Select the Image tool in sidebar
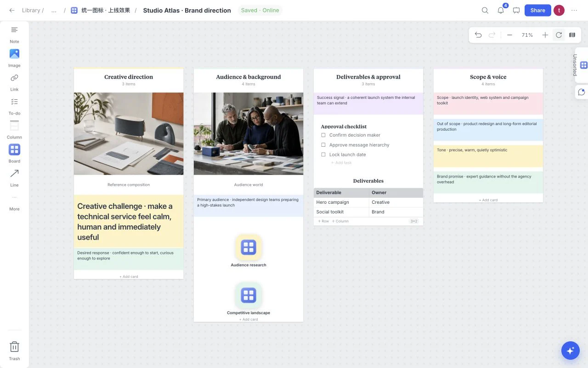The width and height of the screenshot is (588, 368). tap(14, 58)
